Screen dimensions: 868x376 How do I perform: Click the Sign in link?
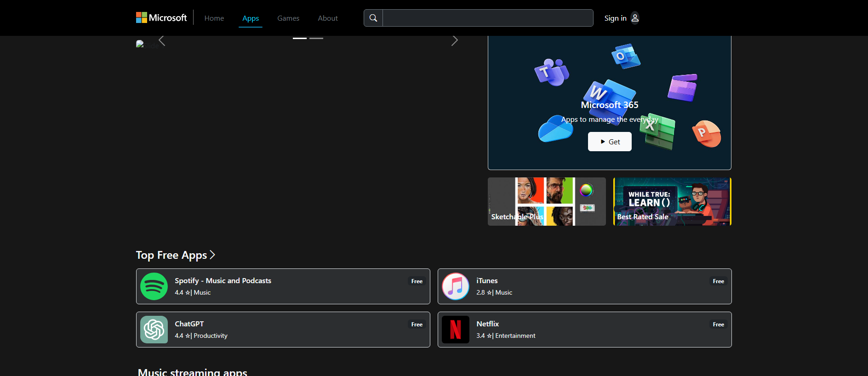tap(615, 18)
